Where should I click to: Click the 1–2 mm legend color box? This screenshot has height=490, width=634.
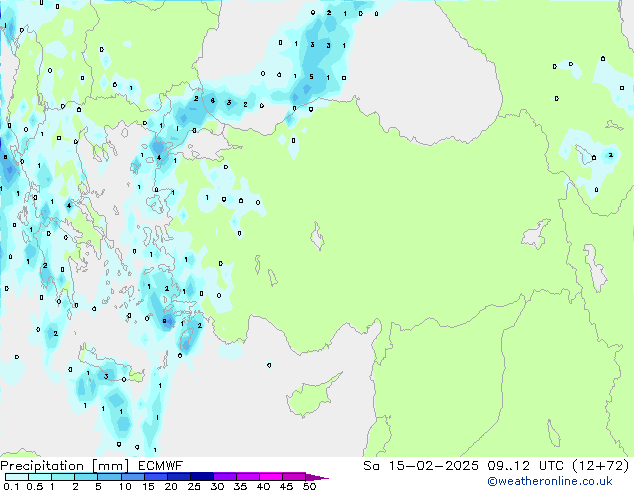tap(63, 477)
